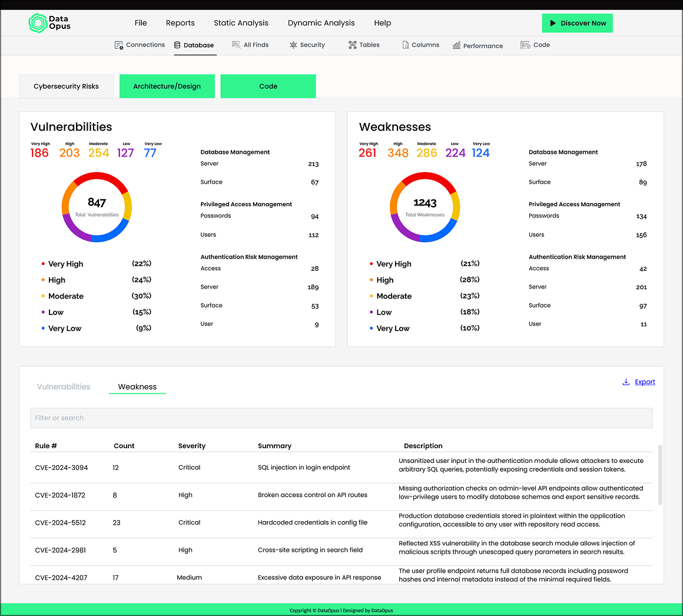This screenshot has height=616, width=683.
Task: Select rule CVE-2024-5512
Action: (x=60, y=522)
